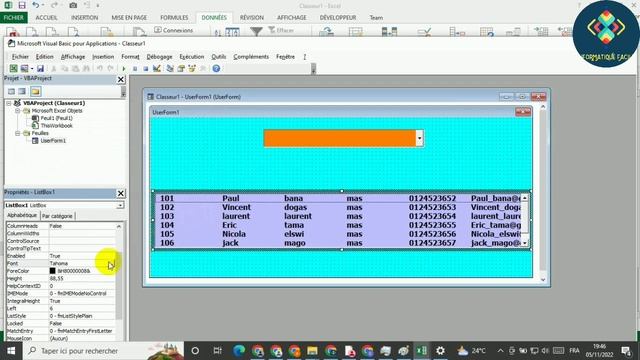Open the Insert object dropdown arrow in VBA toolbar
This screenshot has height=360, width=640.
[32, 69]
